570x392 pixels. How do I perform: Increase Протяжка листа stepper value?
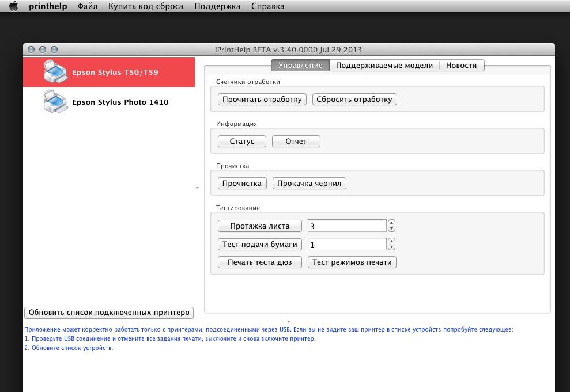(391, 223)
